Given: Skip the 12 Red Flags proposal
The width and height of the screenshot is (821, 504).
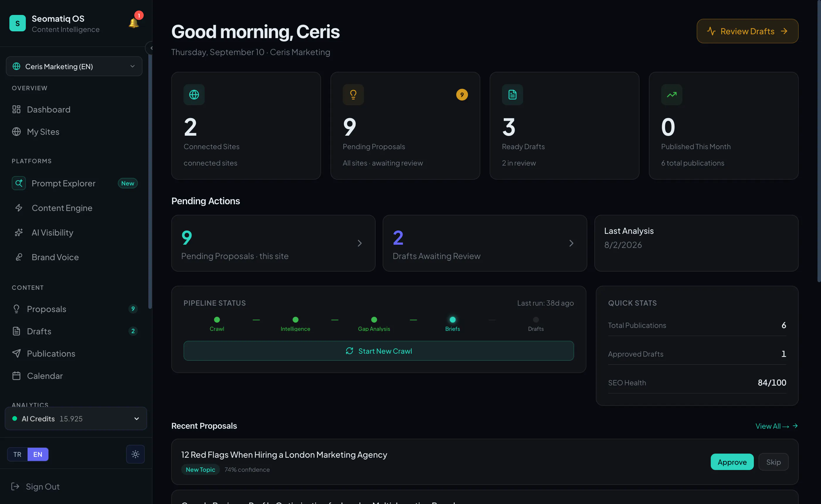Looking at the screenshot, I should [773, 462].
